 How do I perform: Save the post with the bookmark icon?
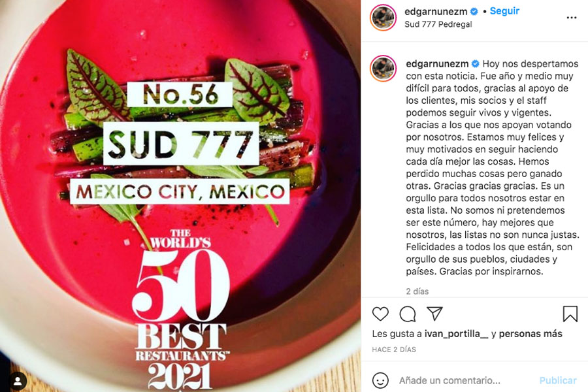[x=570, y=314]
